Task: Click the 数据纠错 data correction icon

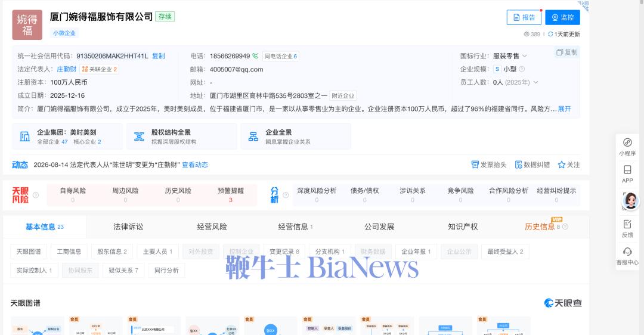Action: pyautogui.click(x=518, y=165)
